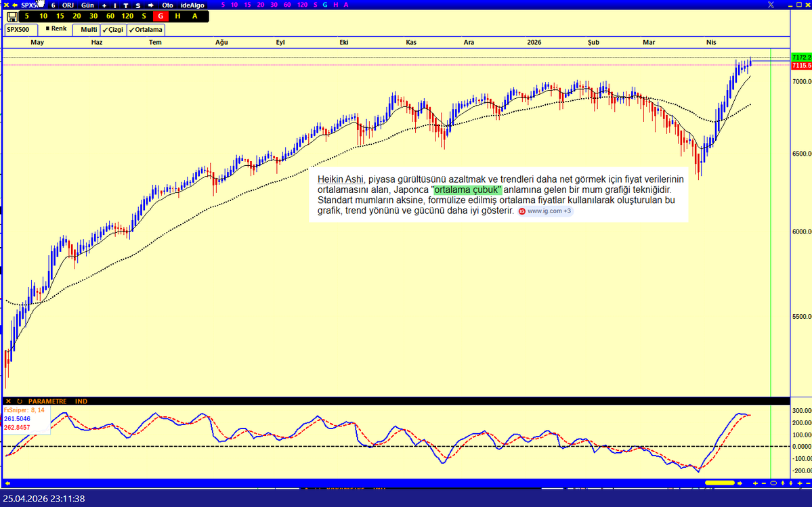Click the yellow up arrow in bottom bar
This screenshot has height=507, width=812.
[782, 483]
